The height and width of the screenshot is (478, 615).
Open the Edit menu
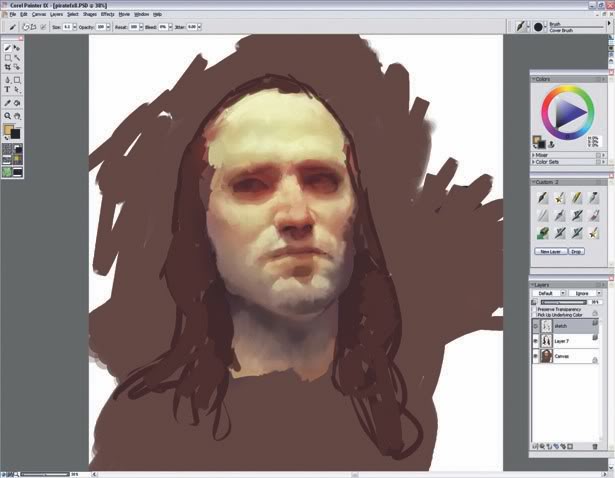coord(24,14)
